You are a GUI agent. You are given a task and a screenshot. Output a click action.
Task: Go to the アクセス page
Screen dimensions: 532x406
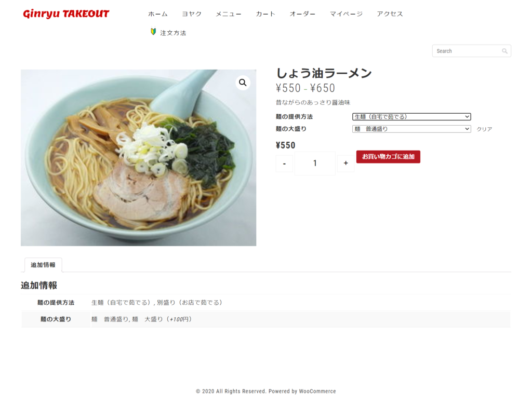tap(390, 14)
